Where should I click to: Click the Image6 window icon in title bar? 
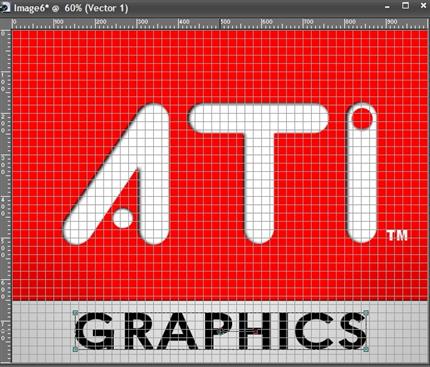point(6,8)
